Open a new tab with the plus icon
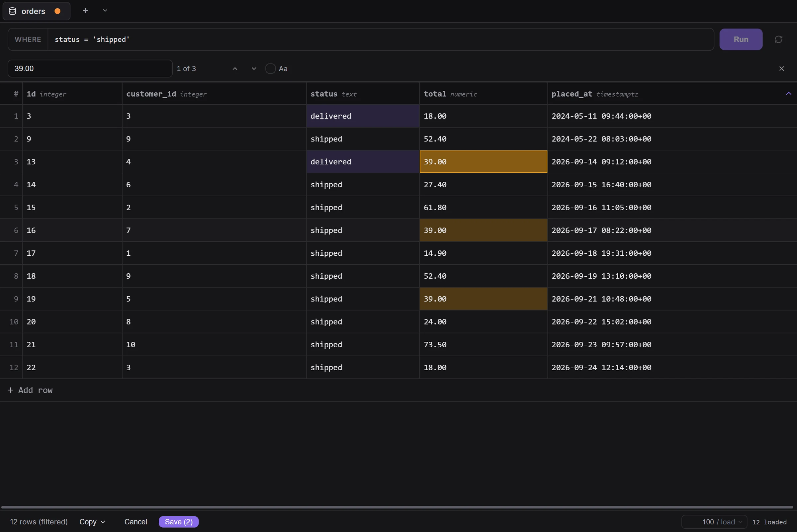Viewport: 797px width, 532px height. 85,11
